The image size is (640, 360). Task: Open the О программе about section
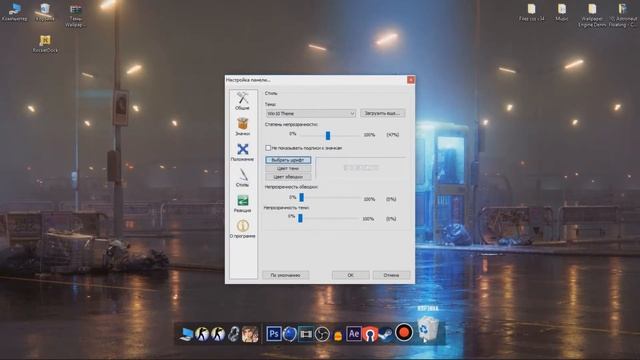point(242,229)
